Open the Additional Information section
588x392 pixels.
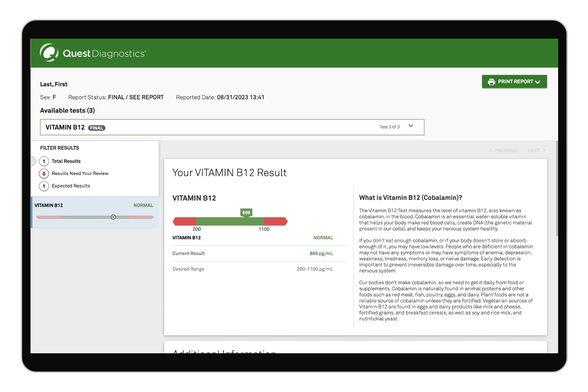click(224, 351)
